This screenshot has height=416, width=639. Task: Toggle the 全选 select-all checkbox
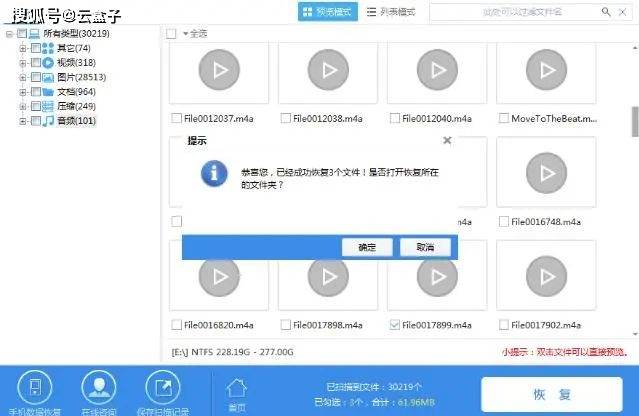tap(171, 34)
